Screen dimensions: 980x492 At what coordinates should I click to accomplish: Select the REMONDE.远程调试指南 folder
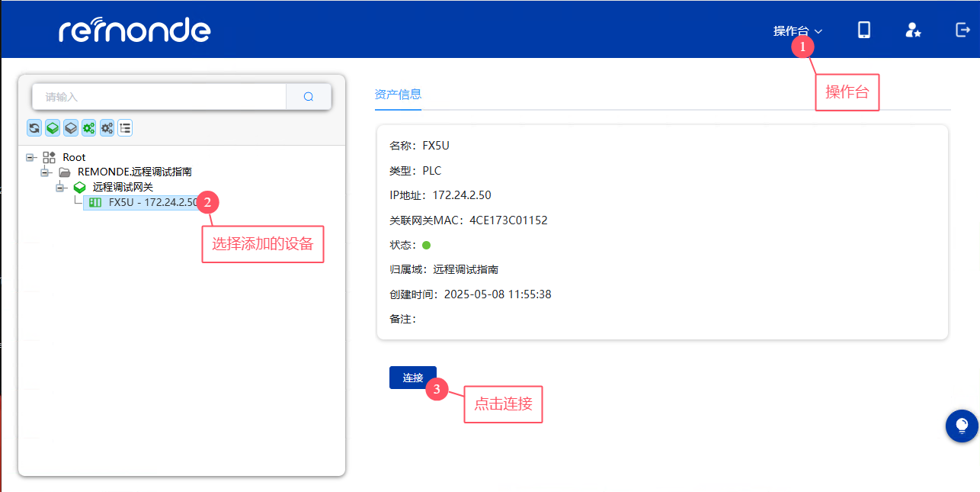(135, 172)
